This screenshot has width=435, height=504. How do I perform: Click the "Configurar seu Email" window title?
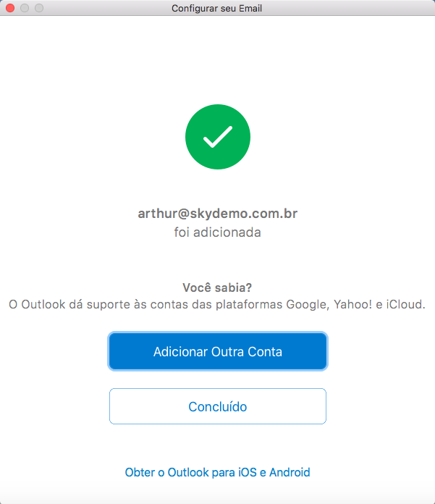pos(217,8)
